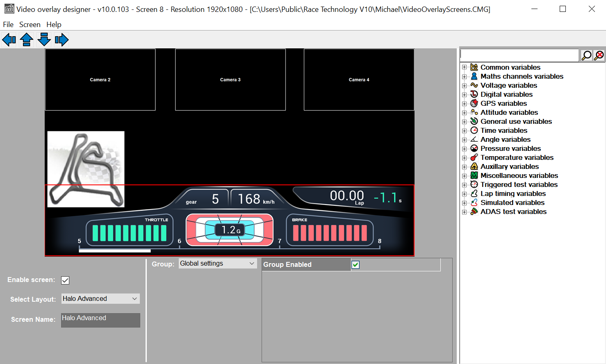Open the File menu

click(x=8, y=25)
